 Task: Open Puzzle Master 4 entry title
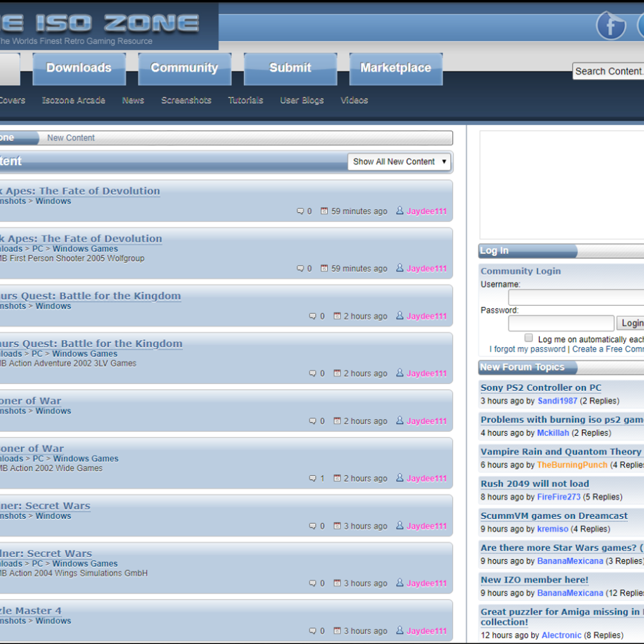[x=31, y=611]
